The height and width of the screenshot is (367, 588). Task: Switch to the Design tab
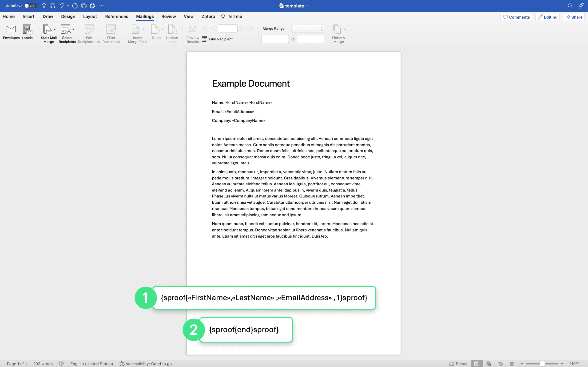click(x=68, y=16)
